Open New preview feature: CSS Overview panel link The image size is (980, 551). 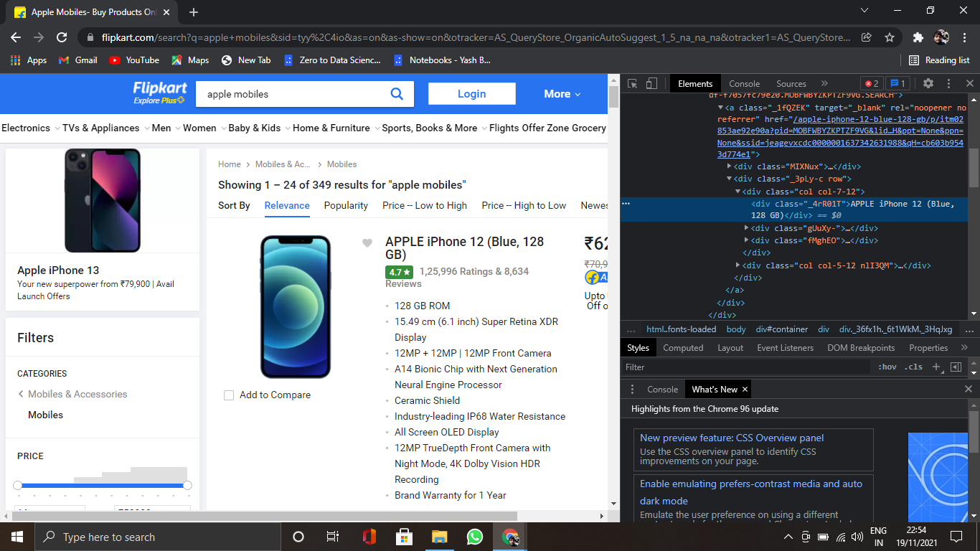click(x=732, y=438)
